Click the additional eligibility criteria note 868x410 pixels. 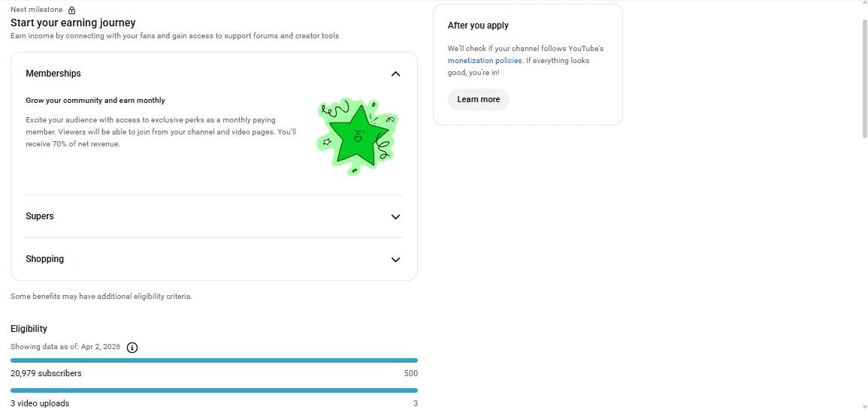pos(101,297)
